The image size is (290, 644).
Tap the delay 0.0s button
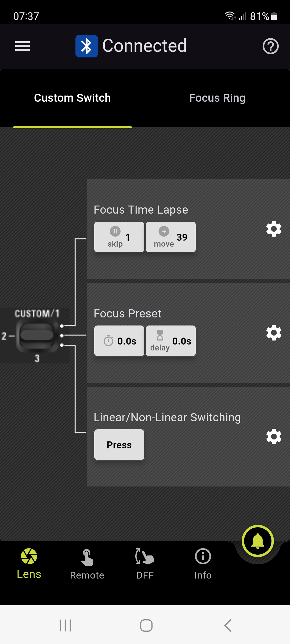171,341
